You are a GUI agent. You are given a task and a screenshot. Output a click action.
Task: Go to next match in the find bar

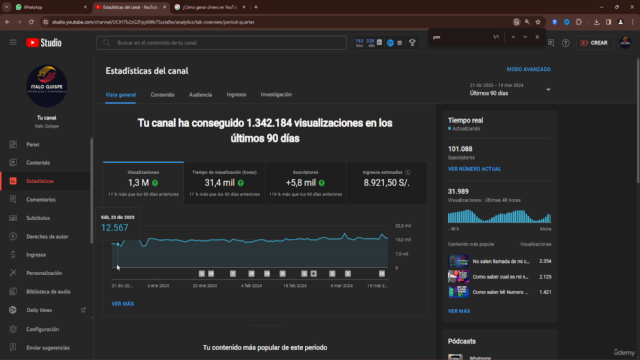525,37
